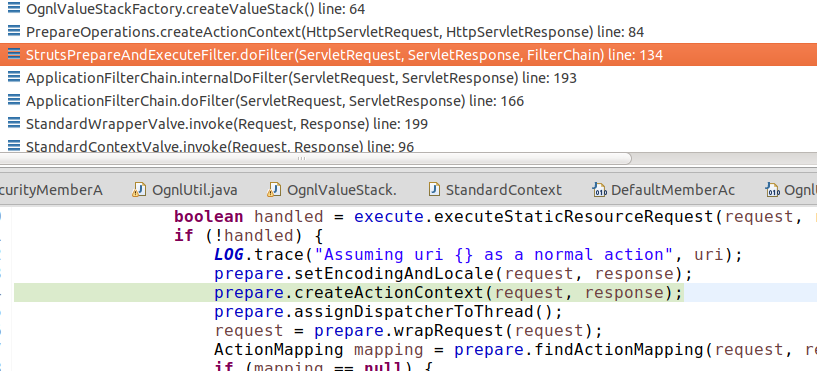Click the prepare.wrapRequest(request) line

click(408, 331)
